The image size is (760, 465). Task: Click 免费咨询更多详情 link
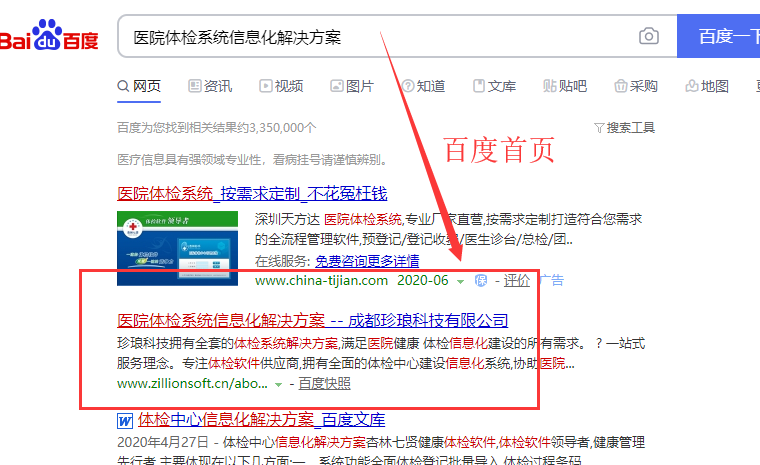[367, 261]
